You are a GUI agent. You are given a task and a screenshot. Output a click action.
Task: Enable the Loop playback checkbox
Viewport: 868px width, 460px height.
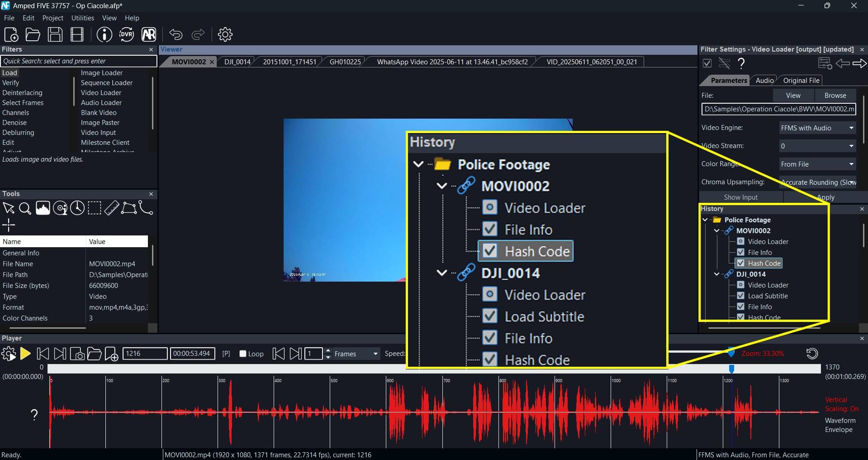(242, 354)
